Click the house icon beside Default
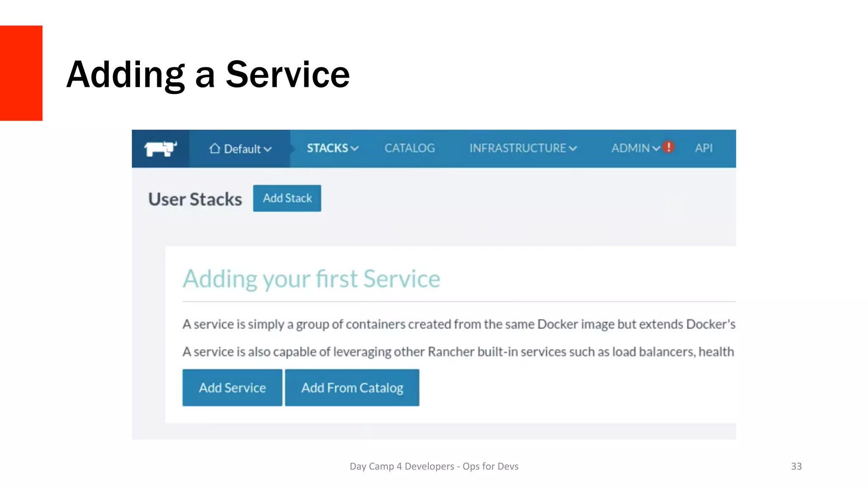The image size is (868, 488). (x=214, y=149)
